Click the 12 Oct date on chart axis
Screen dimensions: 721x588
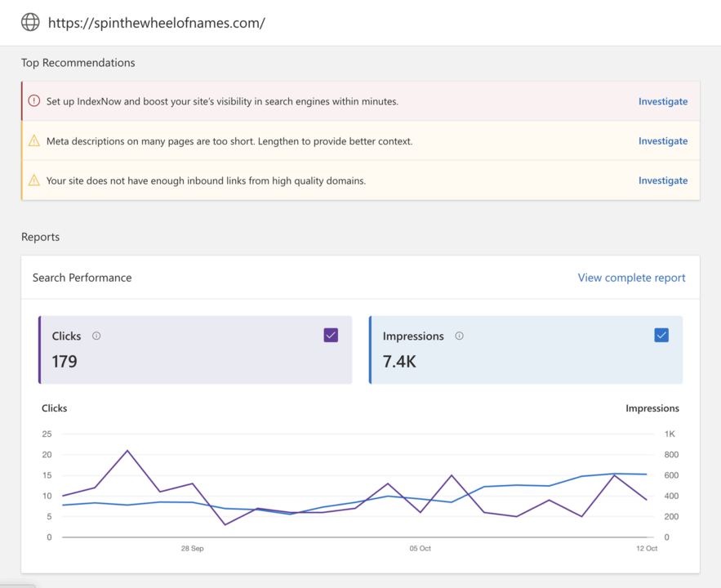[647, 549]
